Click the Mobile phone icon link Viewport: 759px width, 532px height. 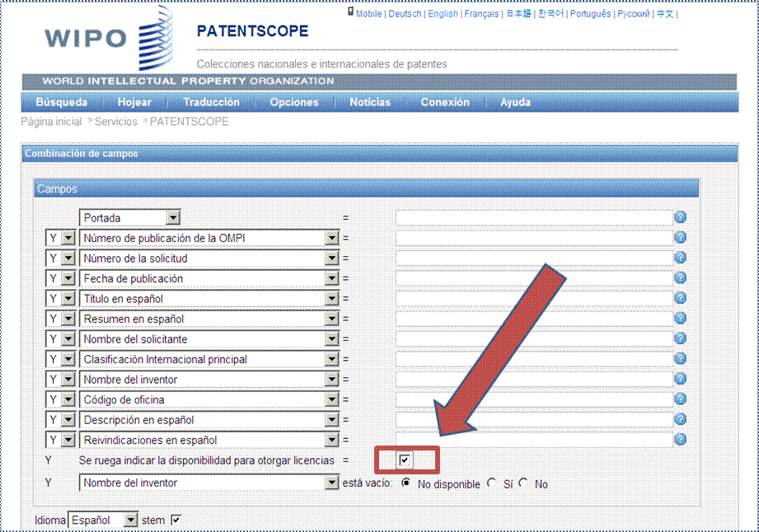pos(351,13)
